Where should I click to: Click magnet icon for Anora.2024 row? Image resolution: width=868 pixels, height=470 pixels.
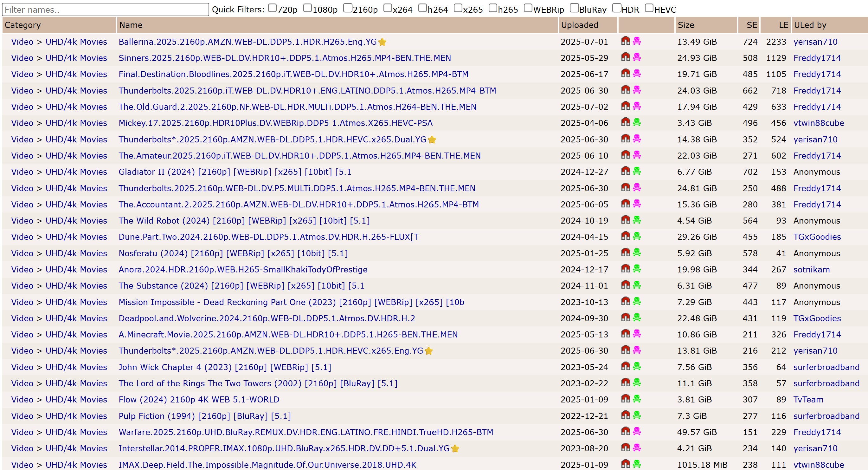point(625,269)
